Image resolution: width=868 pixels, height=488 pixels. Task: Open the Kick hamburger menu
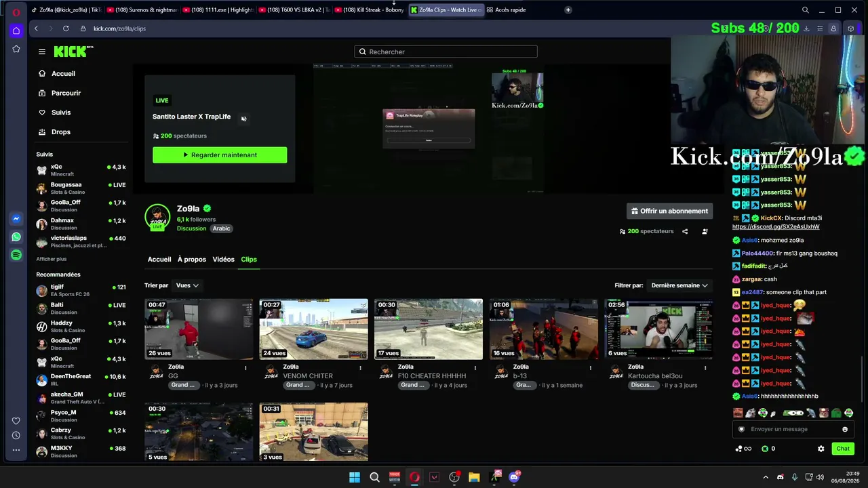[x=42, y=52]
